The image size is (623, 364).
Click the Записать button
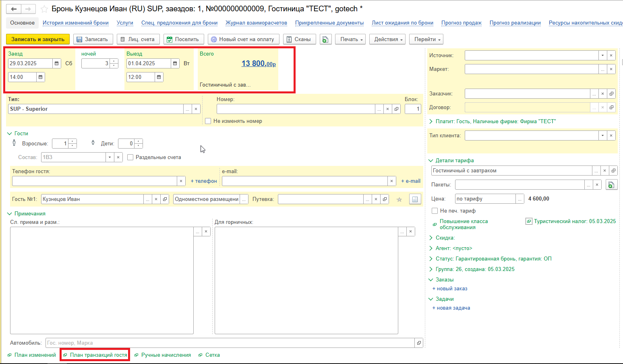tap(93, 39)
